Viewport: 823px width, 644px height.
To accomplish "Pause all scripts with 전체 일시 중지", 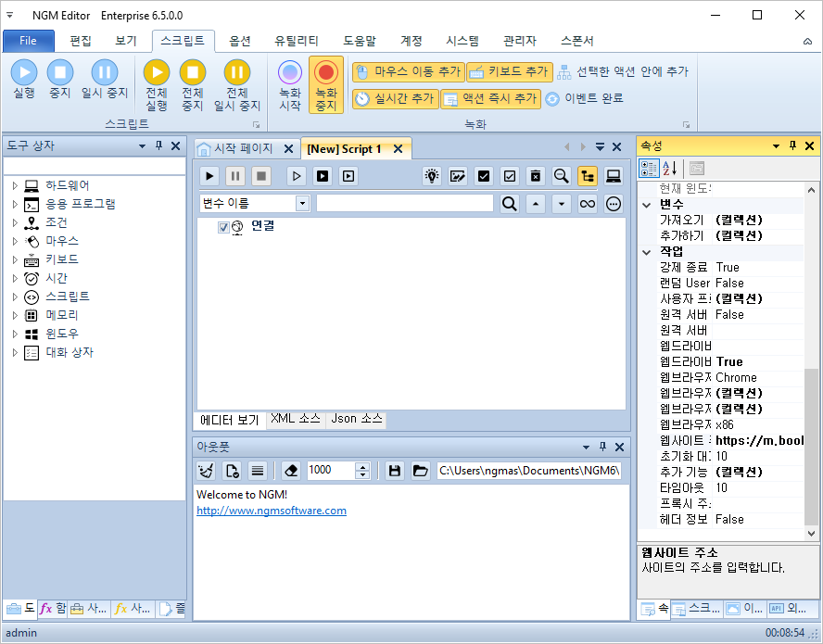I will pyautogui.click(x=237, y=85).
